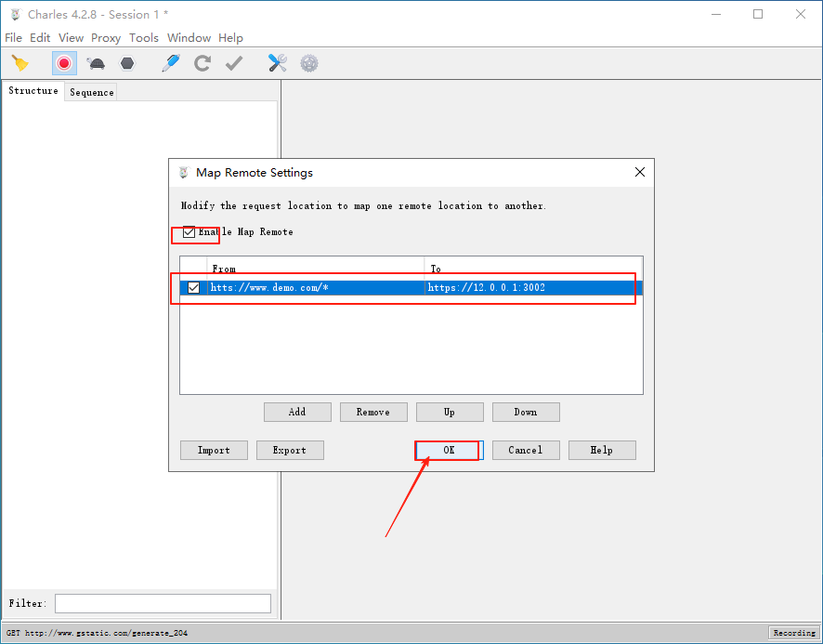The image size is (823, 644).
Task: Click the Up button
Action: [x=450, y=412]
